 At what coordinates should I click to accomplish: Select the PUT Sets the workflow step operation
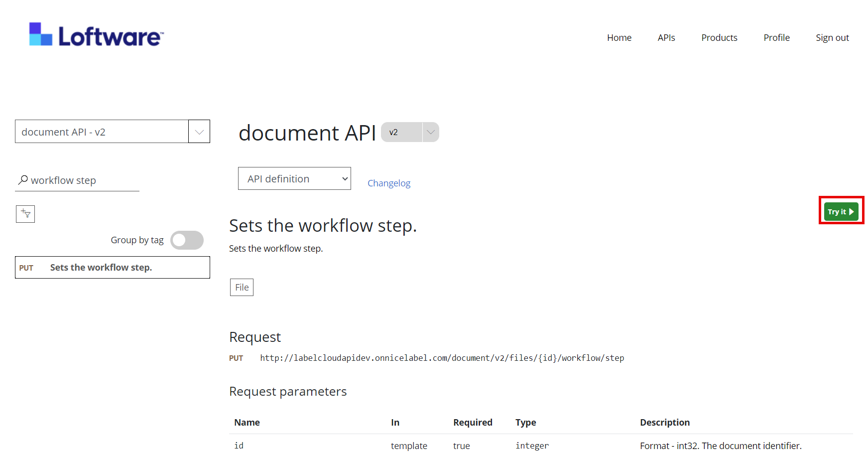tap(112, 267)
